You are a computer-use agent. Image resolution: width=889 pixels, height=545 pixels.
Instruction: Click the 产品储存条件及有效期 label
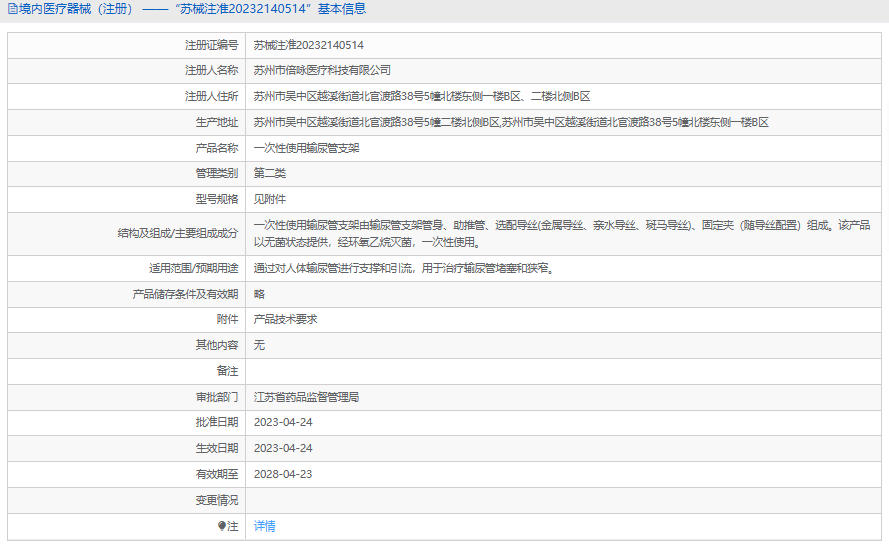[185, 294]
